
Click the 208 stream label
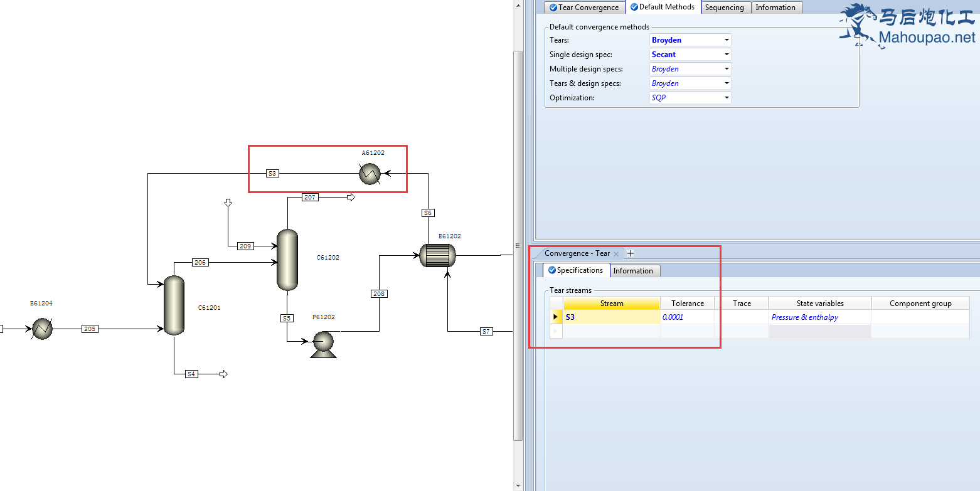[379, 293]
